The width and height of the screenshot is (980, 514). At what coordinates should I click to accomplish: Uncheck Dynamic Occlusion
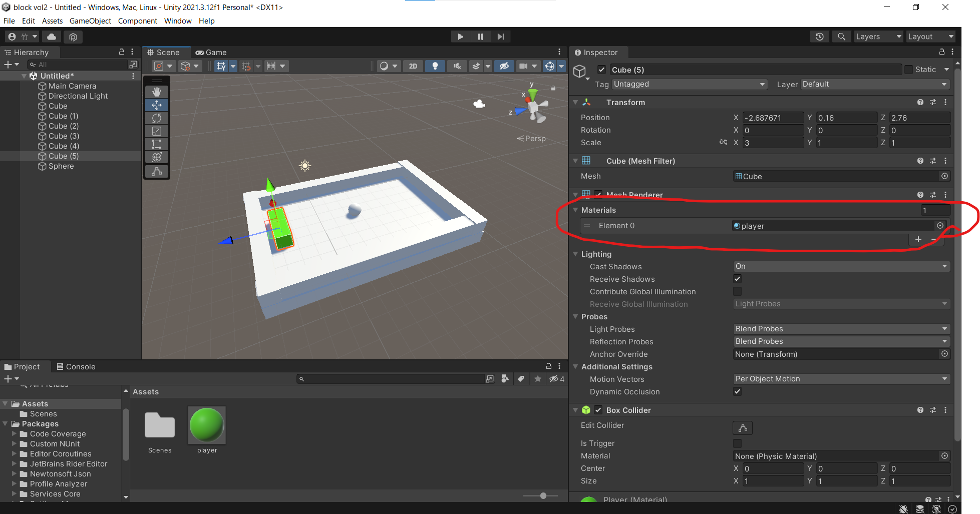738,391
